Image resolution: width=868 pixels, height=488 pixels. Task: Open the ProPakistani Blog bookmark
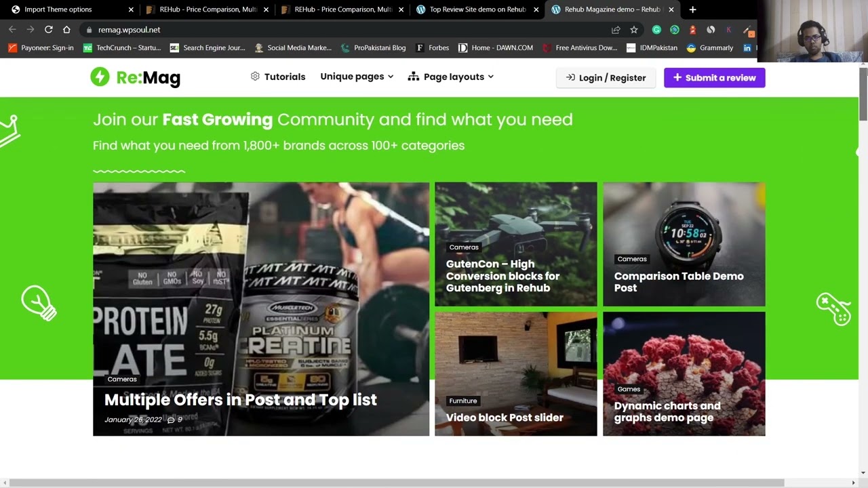(374, 48)
